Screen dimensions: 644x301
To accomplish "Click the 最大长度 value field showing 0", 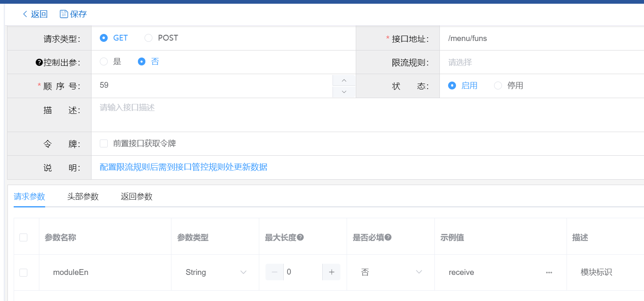I will tap(303, 272).
